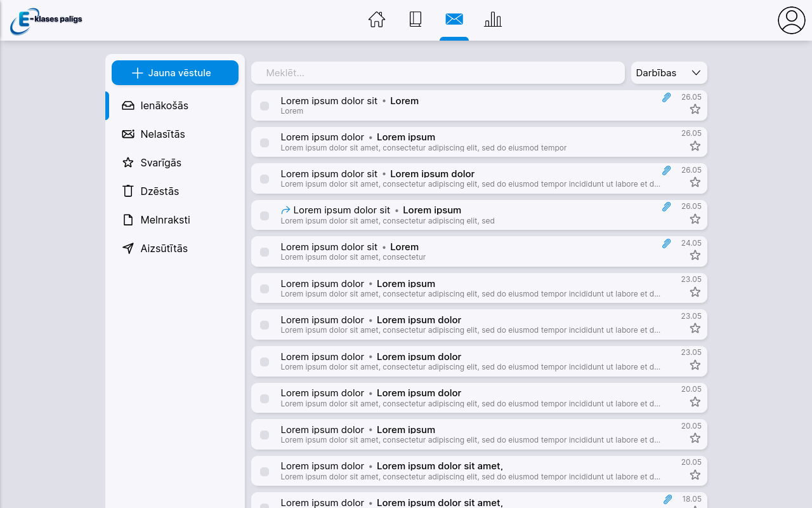Check the last 20.05 message checkbox
The height and width of the screenshot is (508, 812).
(265, 472)
